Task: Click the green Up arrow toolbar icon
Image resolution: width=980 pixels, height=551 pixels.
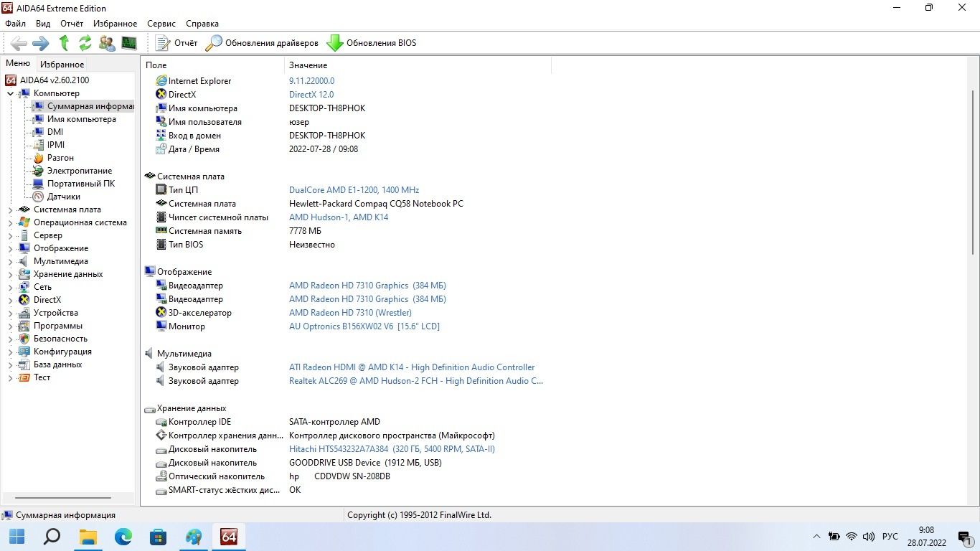Action: (x=64, y=43)
